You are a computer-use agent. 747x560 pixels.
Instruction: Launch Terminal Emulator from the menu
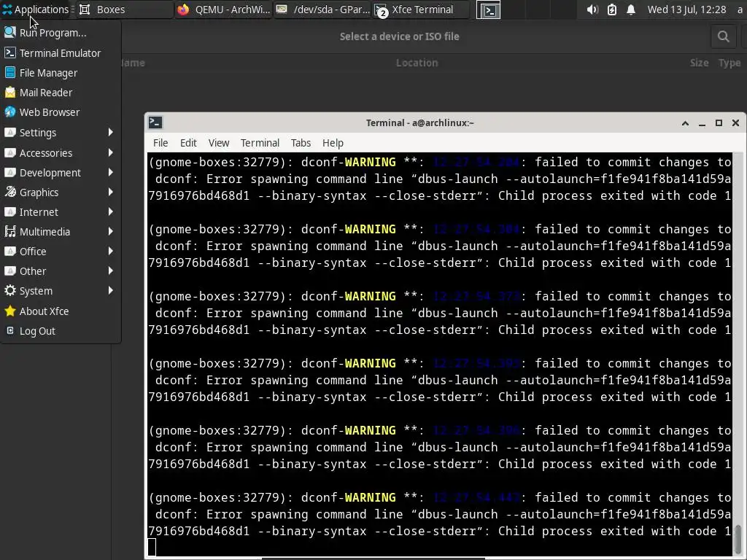click(x=61, y=52)
